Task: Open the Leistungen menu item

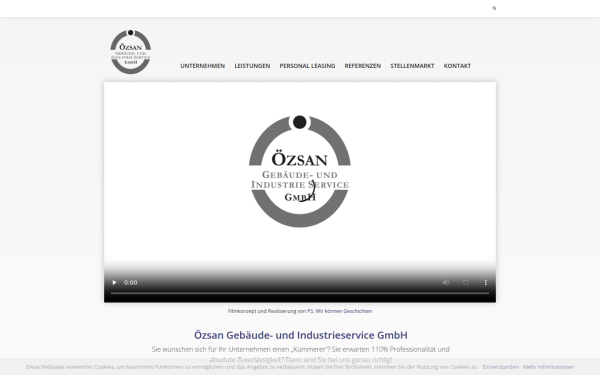Action: click(252, 66)
